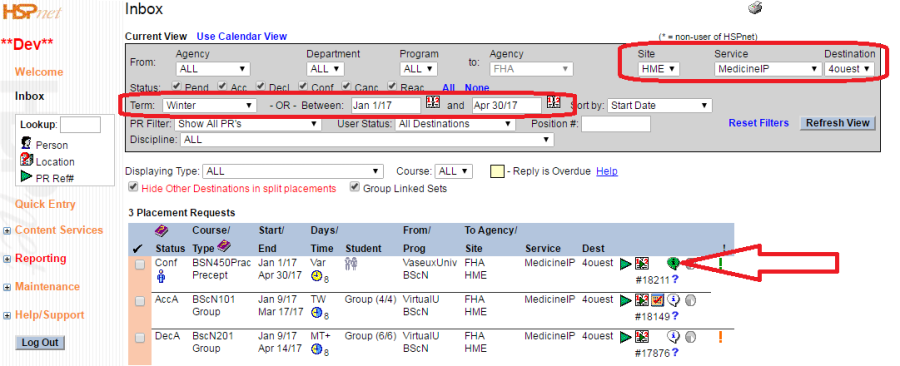Open schedule grid icon for request #17876
This screenshot has height=366, width=900.
point(642,337)
